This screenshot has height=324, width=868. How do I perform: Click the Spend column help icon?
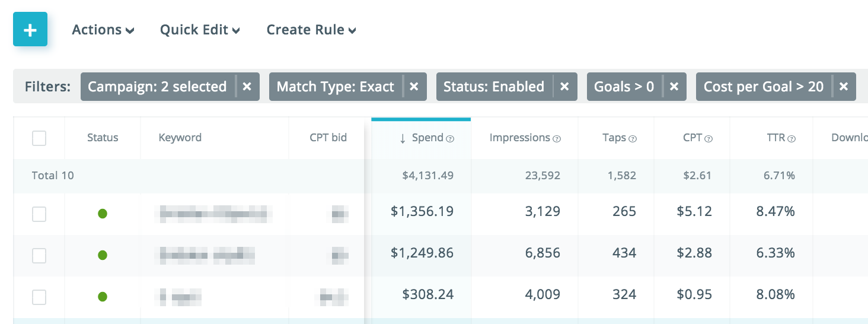[x=450, y=139]
